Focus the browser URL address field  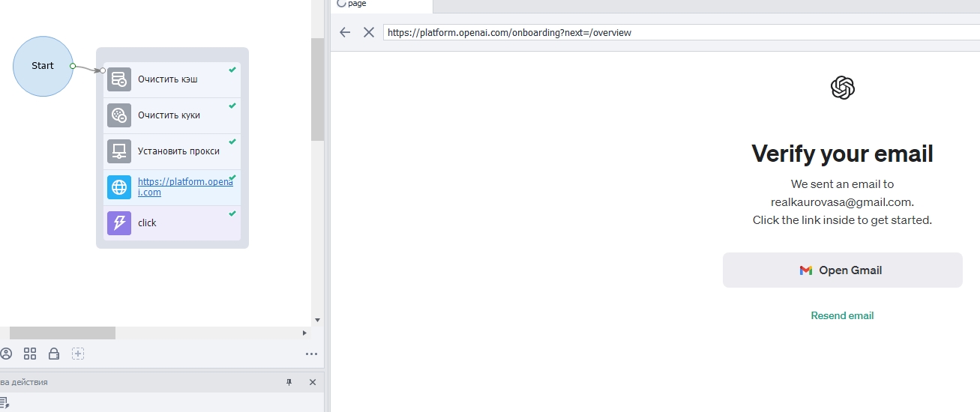coord(681,32)
